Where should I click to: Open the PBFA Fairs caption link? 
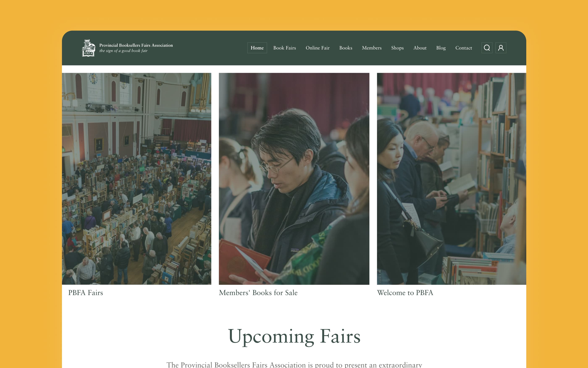85,293
